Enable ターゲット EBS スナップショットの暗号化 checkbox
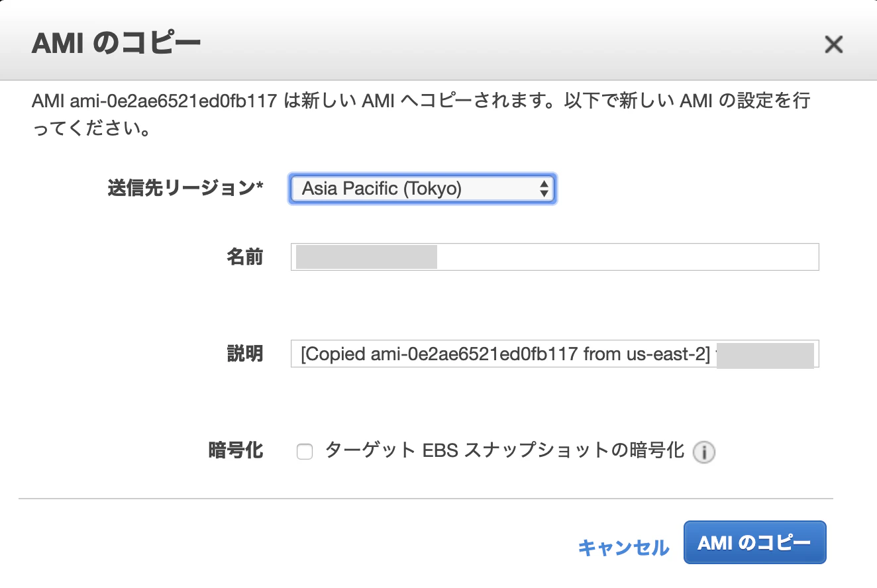 click(305, 452)
